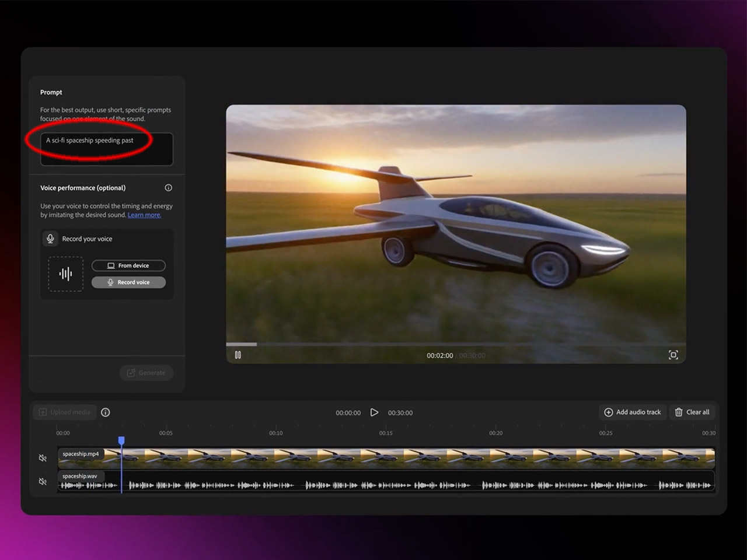
Task: Click the Prompt heading text
Action: 51,92
